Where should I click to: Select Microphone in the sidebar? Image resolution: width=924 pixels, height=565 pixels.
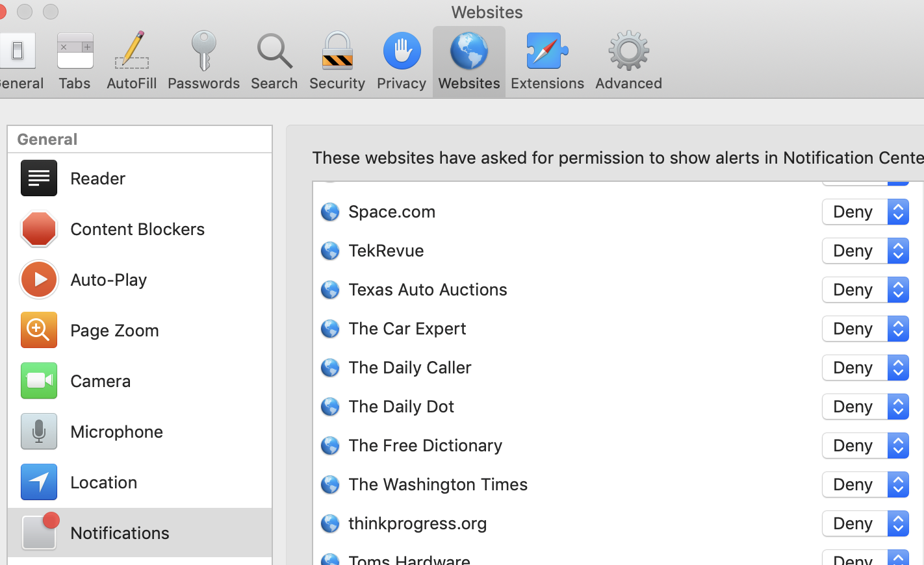pyautogui.click(x=140, y=431)
